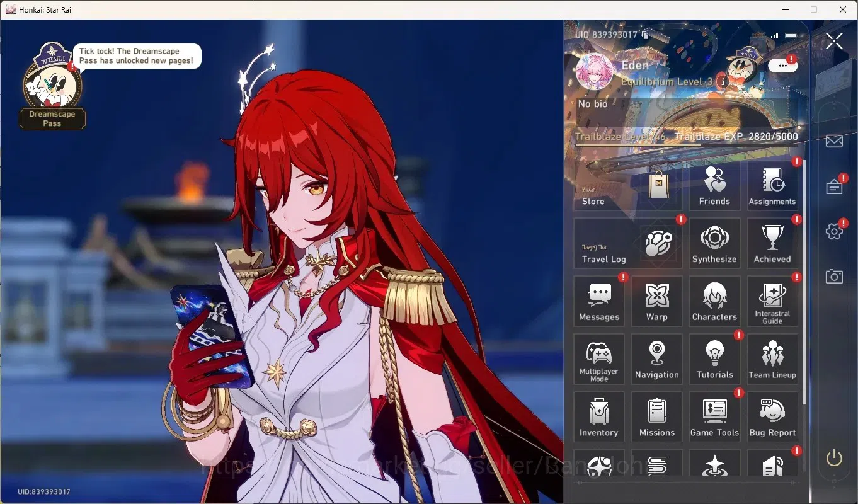
Task: Open Multiplayer Mode
Action: 599,359
